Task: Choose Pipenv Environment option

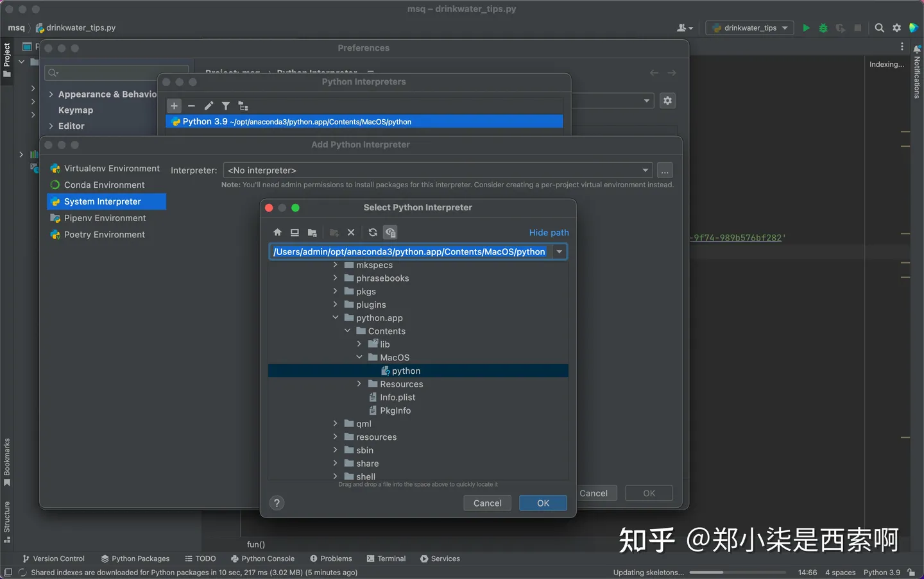Action: [x=106, y=218]
